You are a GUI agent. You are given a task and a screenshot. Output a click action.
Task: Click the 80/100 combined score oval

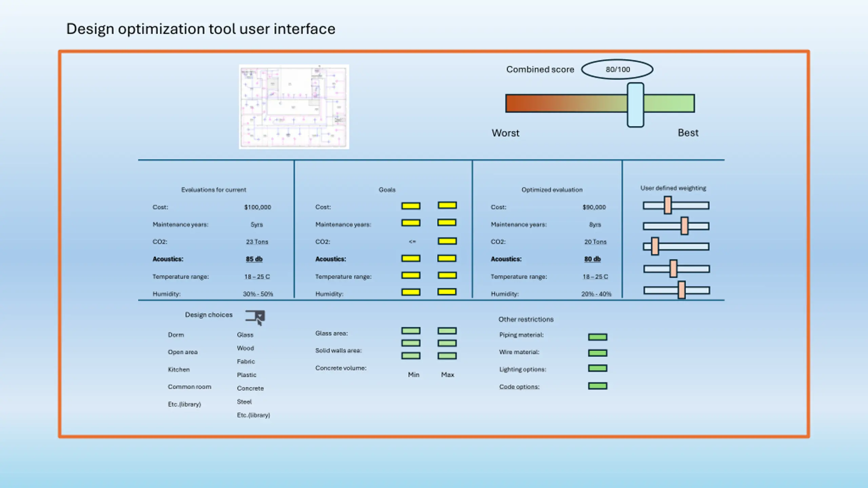tap(617, 69)
